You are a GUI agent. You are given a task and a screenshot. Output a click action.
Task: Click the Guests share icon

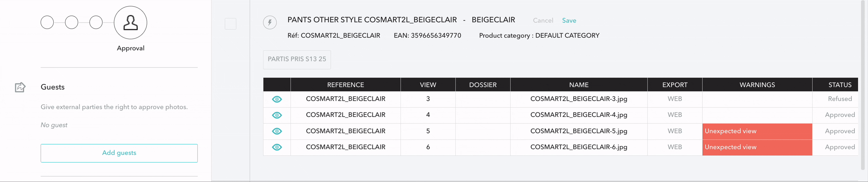pos(20,87)
